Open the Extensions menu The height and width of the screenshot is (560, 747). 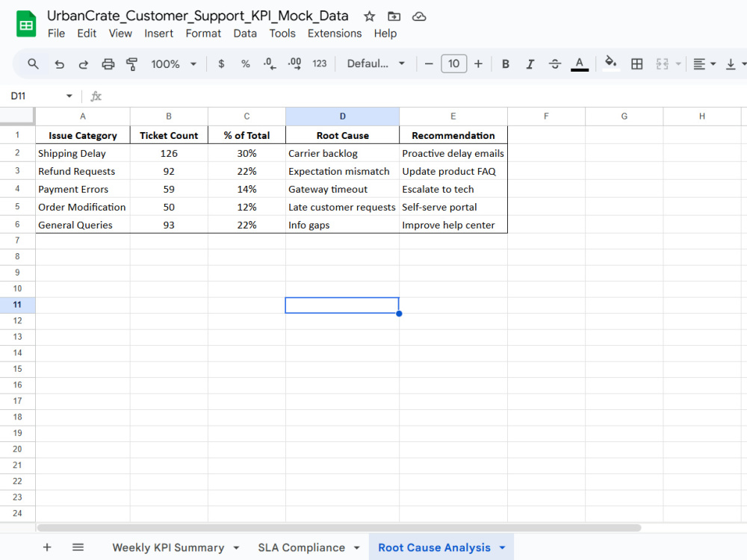[x=335, y=34]
